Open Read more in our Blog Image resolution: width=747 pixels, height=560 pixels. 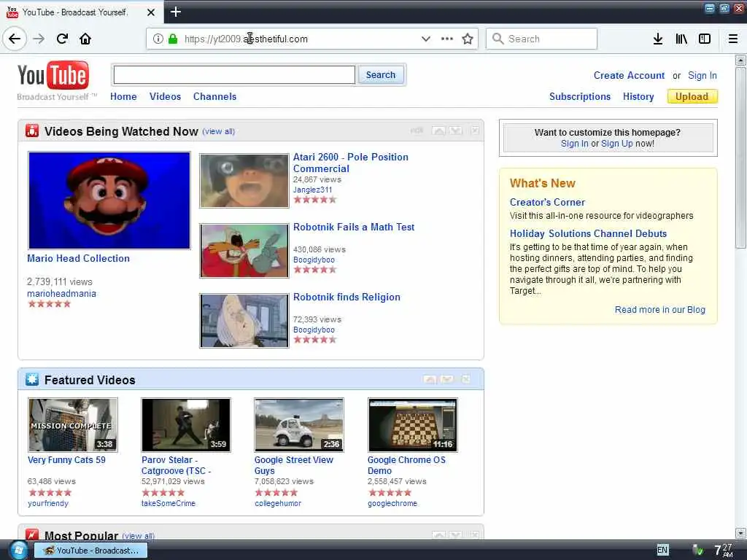(x=659, y=309)
